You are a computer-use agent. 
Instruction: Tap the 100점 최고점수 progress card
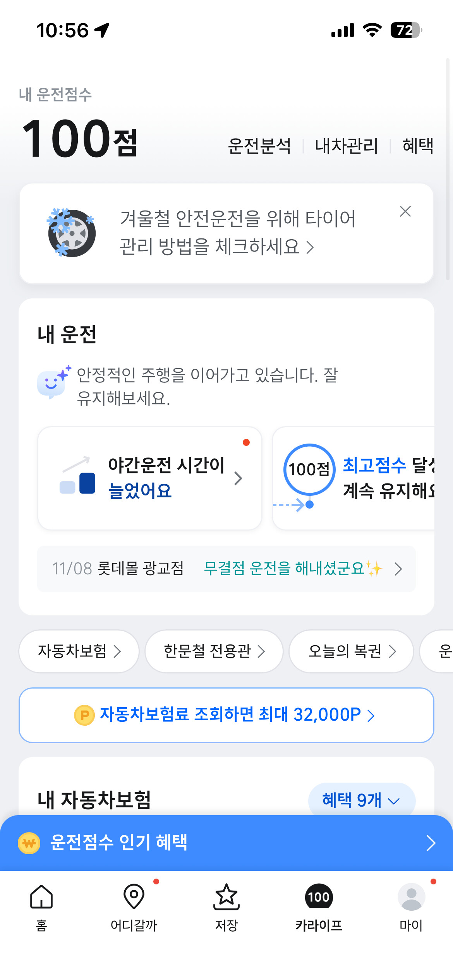[353, 478]
